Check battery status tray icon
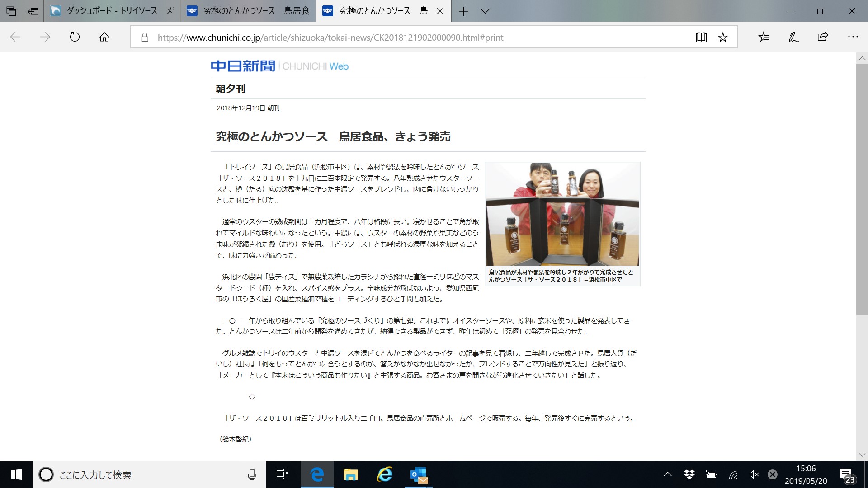This screenshot has height=488, width=868. coord(711,474)
